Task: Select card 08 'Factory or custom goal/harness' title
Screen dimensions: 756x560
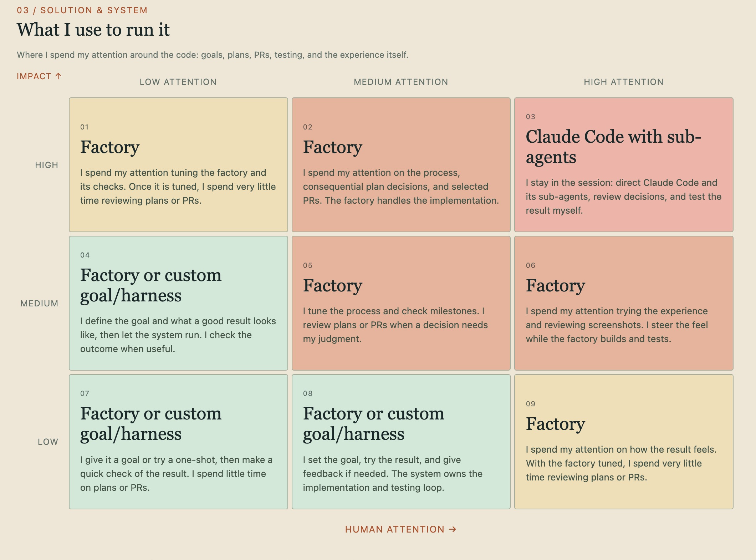Action: pos(374,424)
